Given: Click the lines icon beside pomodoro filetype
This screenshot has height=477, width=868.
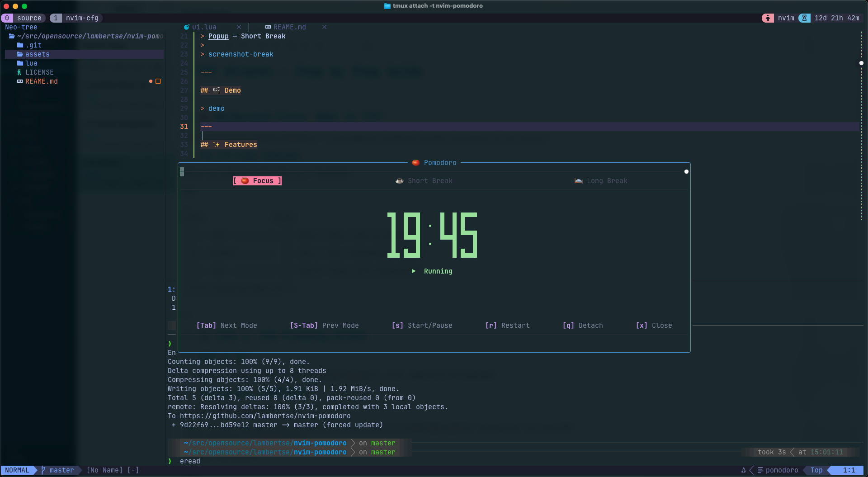Looking at the screenshot, I should (x=760, y=470).
